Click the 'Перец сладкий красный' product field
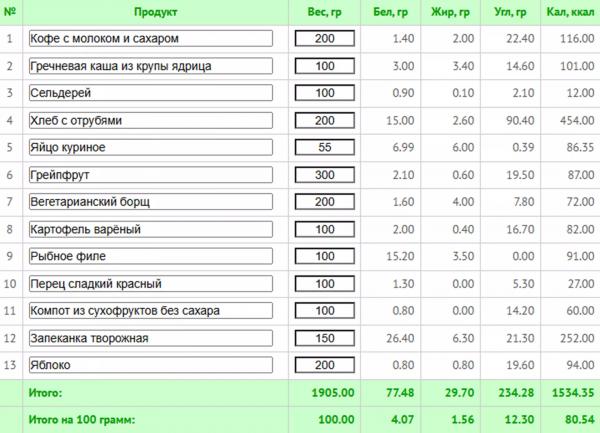 point(151,284)
